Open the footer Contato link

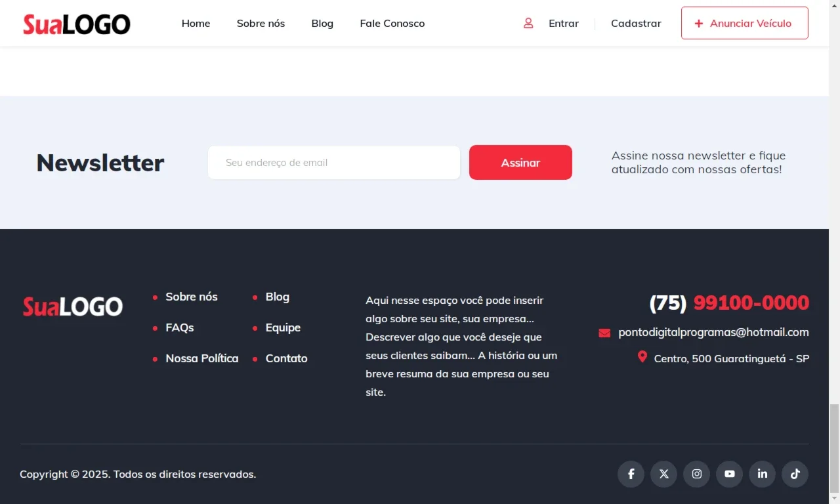[x=287, y=358]
